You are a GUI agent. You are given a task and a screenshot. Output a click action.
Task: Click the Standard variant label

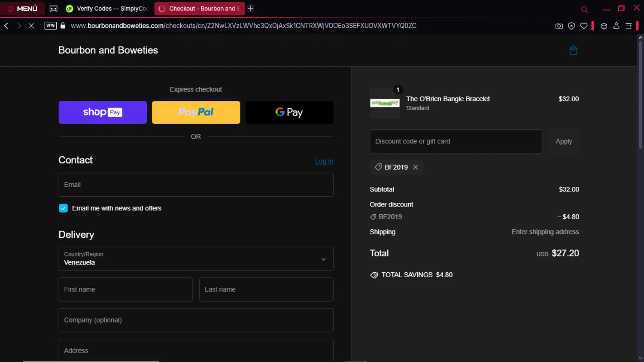(x=418, y=108)
